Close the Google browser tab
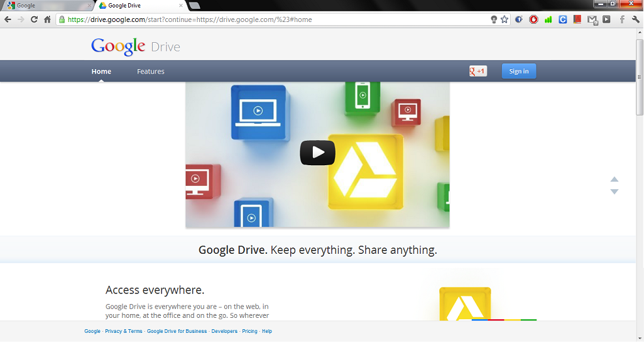 point(89,6)
